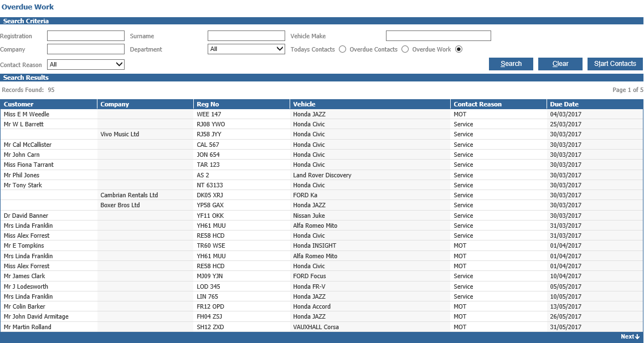Select customer Mr J Lodesworth
Image resolution: width=644 pixels, height=343 pixels.
26,286
